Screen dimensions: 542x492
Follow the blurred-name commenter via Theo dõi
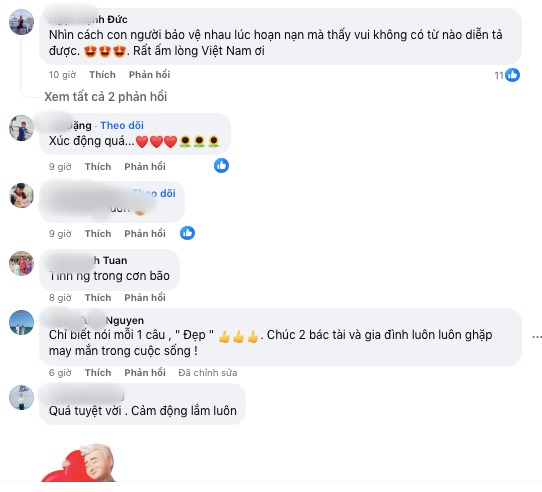[155, 193]
